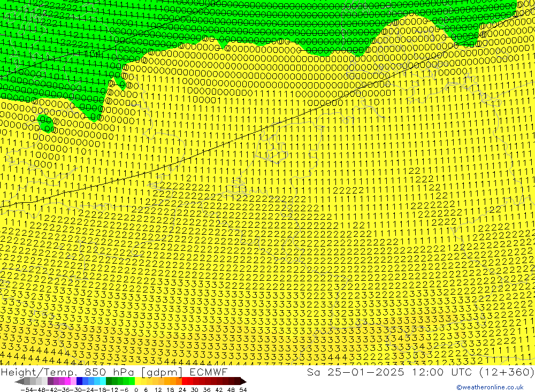The image size is (535, 392).
Task: Click the 'Height/Temp. 850 hPa [gdpm] ECMWF' title
Action: [x=114, y=372]
